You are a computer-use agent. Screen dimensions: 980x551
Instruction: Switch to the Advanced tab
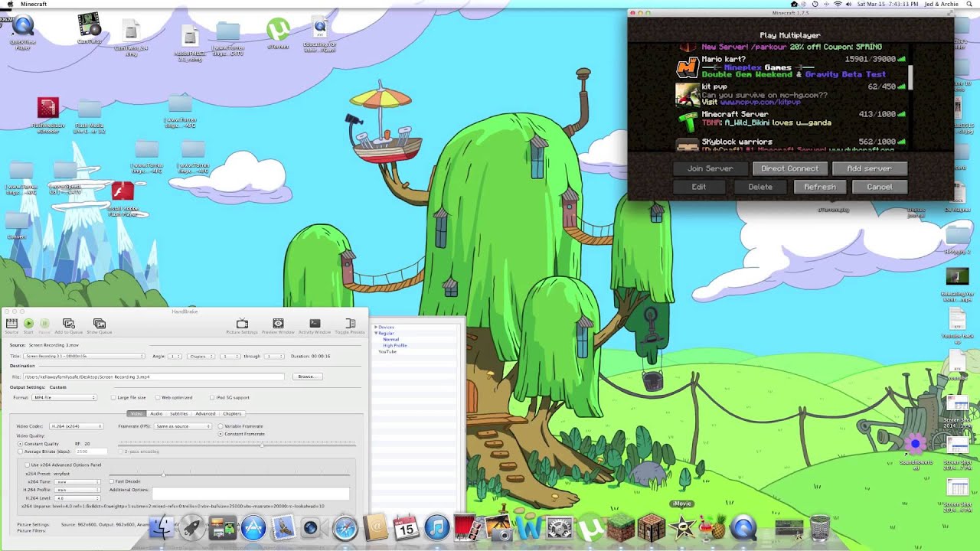[205, 414]
